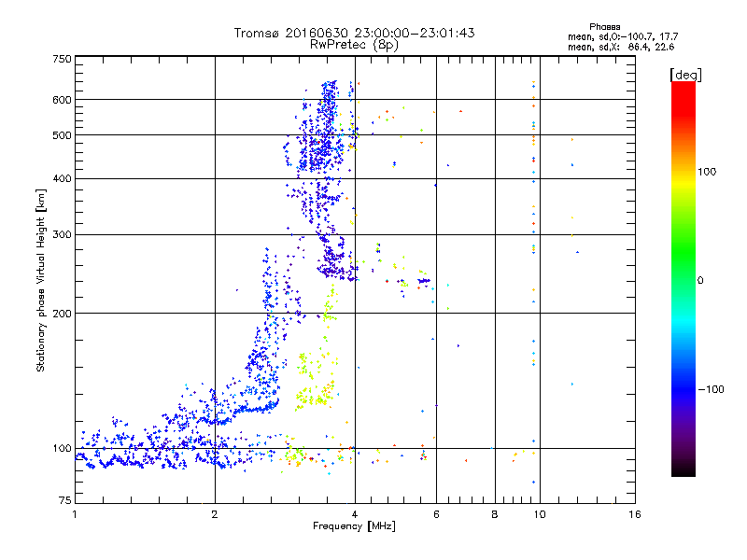Viewport: 747px width, 560px height.
Task: Click the y-axis tick label '400'
Action: 62,179
